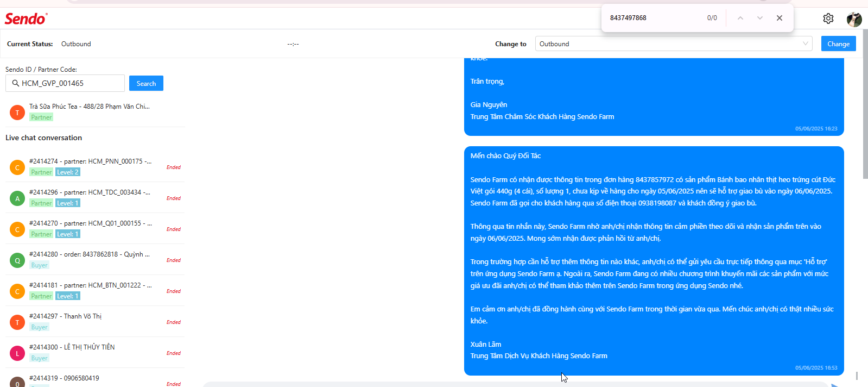Open conversation #2414296 HCM_TDC_003434
868x387 pixels.
point(95,197)
